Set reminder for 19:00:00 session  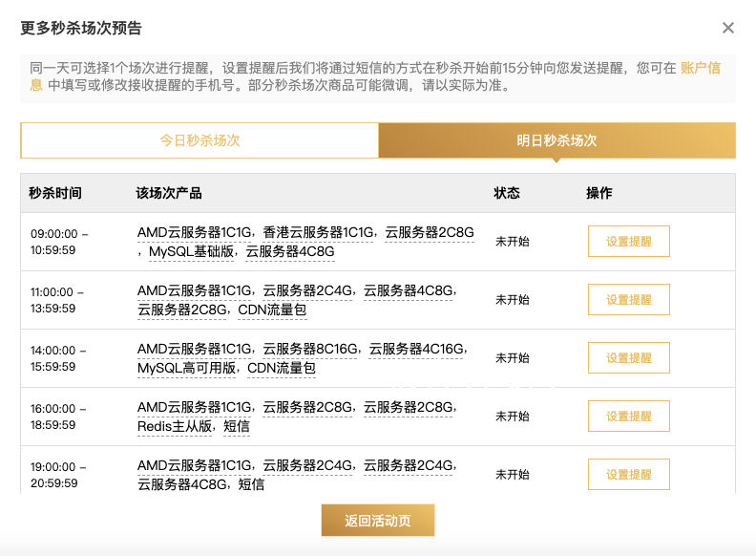[629, 475]
